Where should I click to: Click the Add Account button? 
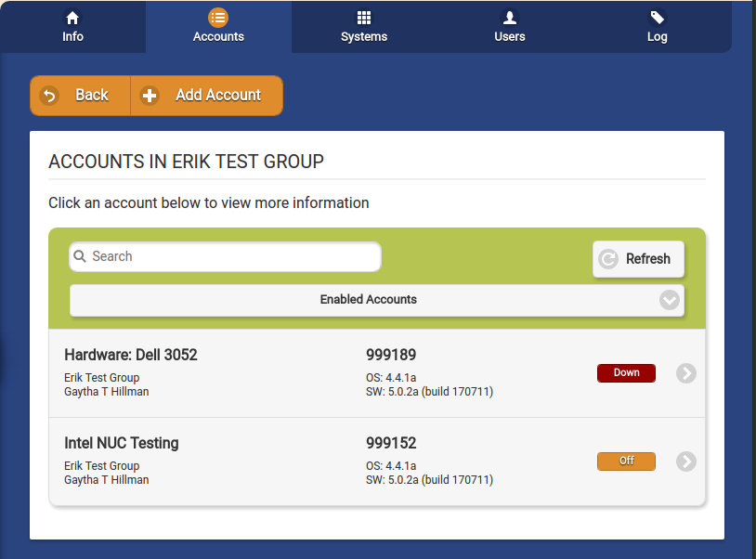206,96
